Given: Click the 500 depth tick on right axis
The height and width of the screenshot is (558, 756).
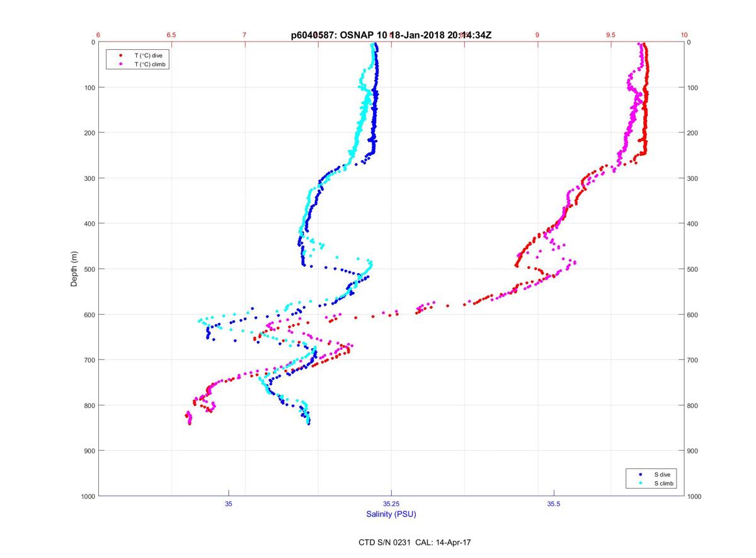Looking at the screenshot, I should click(x=692, y=269).
